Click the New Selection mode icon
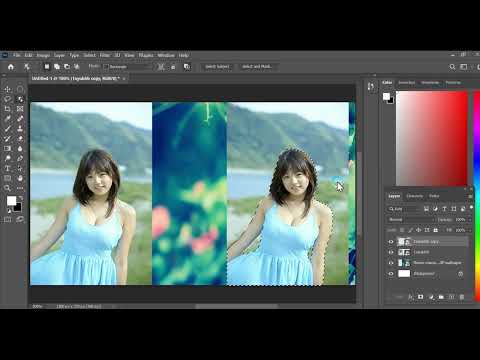Screen dimensions: 480x360 [x=47, y=67]
